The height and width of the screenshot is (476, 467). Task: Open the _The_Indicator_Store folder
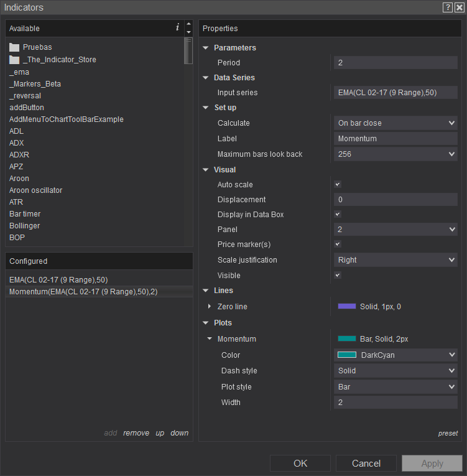(59, 60)
